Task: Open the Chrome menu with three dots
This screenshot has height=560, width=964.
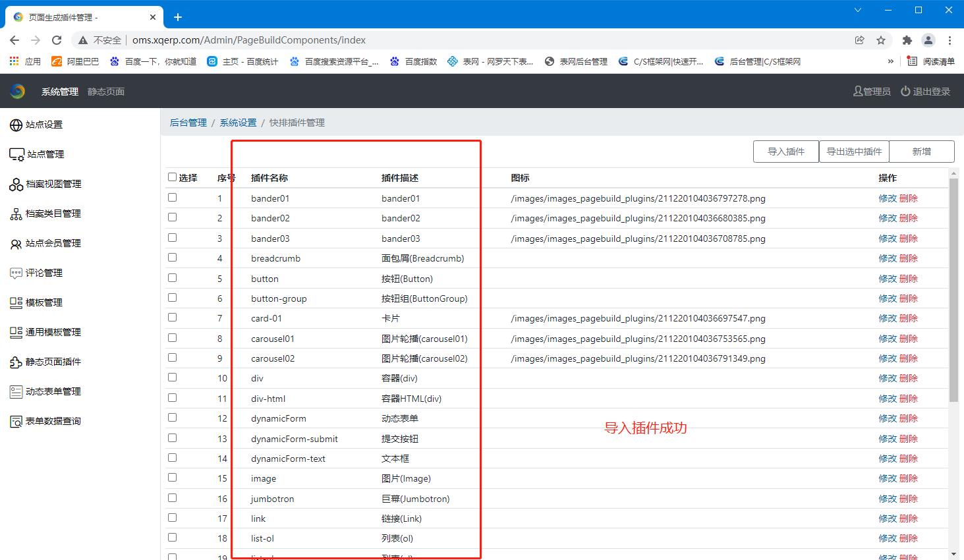Action: coord(951,40)
